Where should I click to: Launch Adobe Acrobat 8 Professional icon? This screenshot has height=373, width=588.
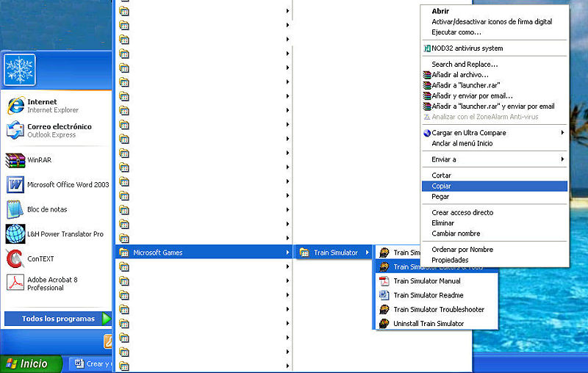(x=15, y=283)
